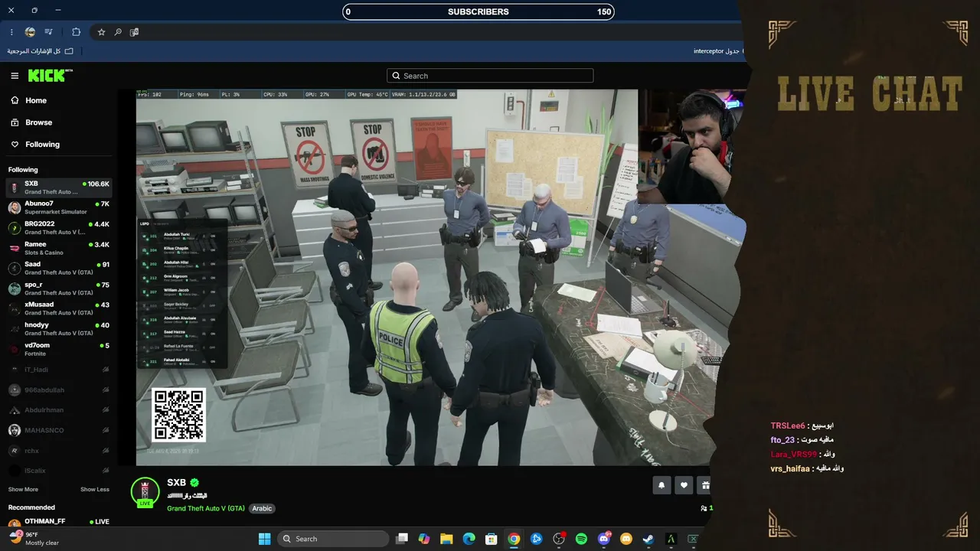
Task: Open vd7oom Fortnite channel
Action: [59, 349]
